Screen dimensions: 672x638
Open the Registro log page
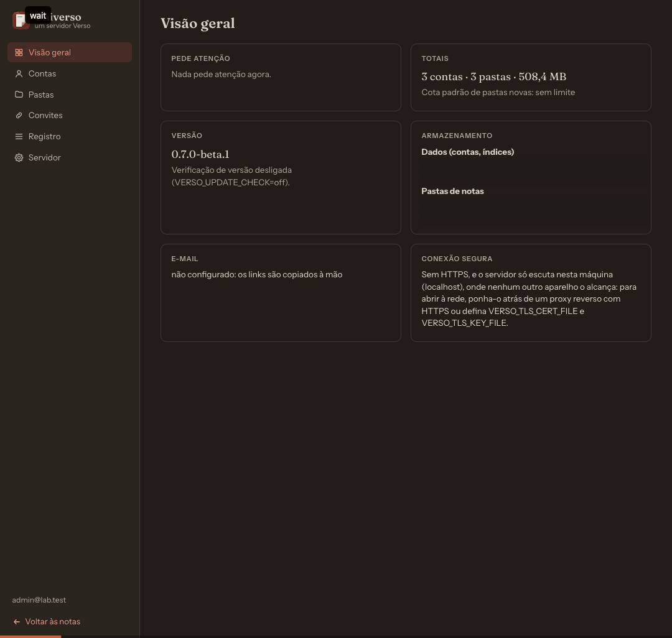click(x=70, y=137)
